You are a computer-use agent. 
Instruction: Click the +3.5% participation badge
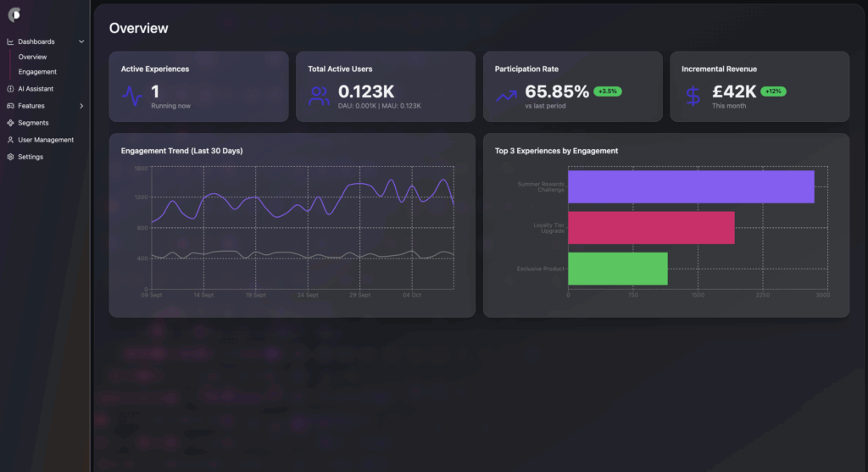tap(608, 91)
